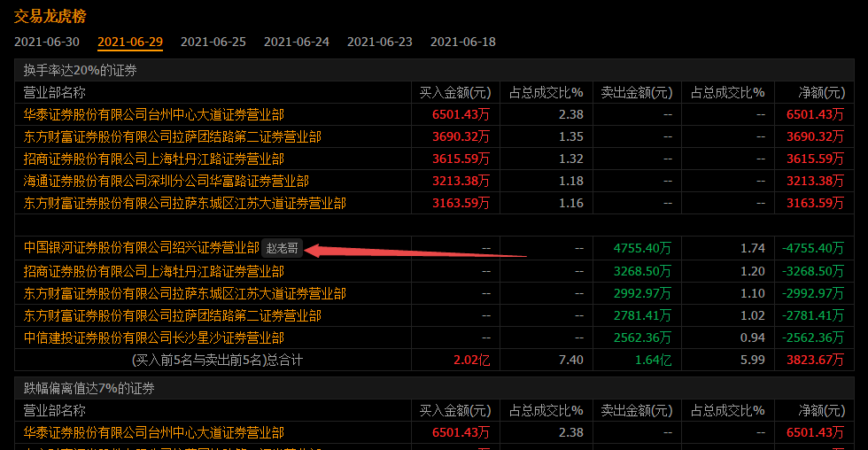The image size is (868, 450).
Task: Click the 换手率达20%的证券 section header
Action: tap(81, 70)
